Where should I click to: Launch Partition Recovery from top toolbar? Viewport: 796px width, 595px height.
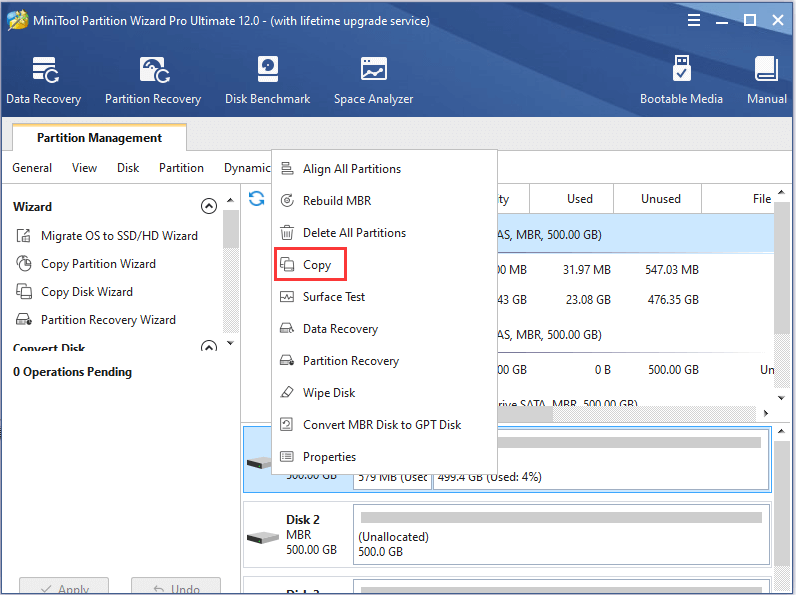pyautogui.click(x=153, y=80)
